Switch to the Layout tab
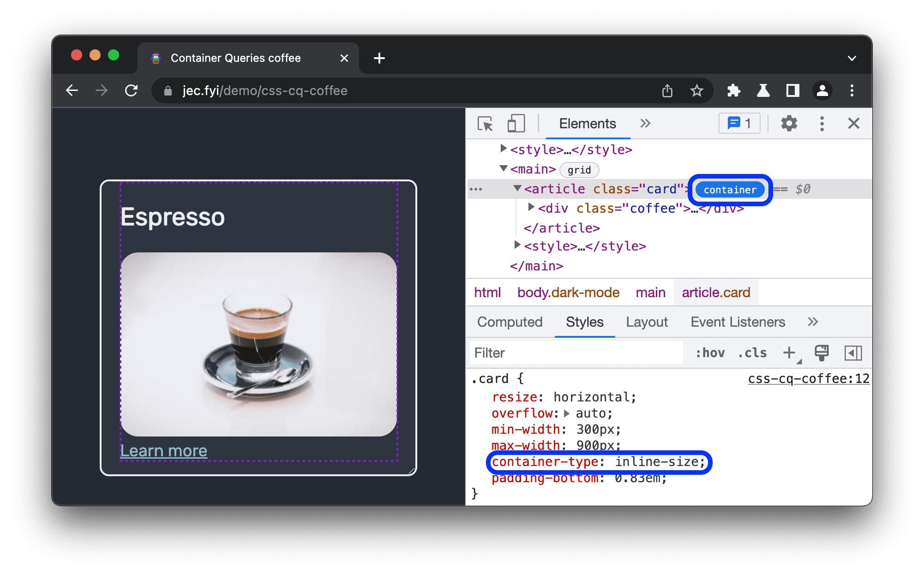The width and height of the screenshot is (924, 574). [x=647, y=323]
